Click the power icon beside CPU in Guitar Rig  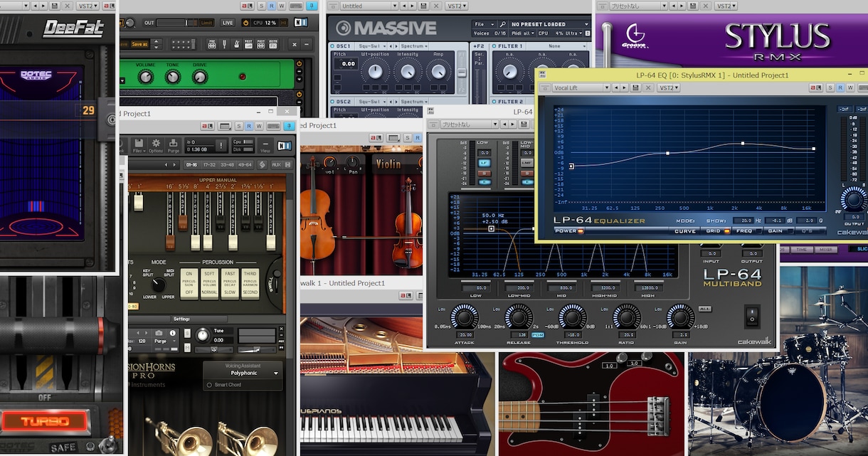point(245,23)
